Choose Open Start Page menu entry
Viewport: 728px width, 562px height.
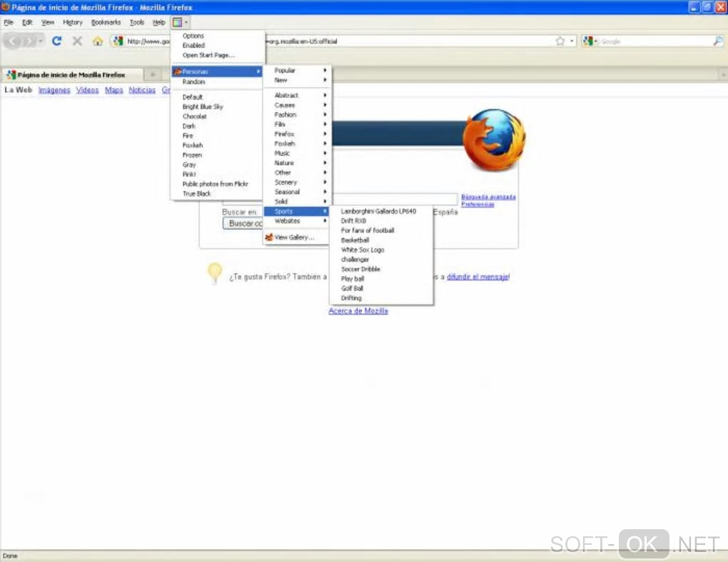pyautogui.click(x=218, y=55)
